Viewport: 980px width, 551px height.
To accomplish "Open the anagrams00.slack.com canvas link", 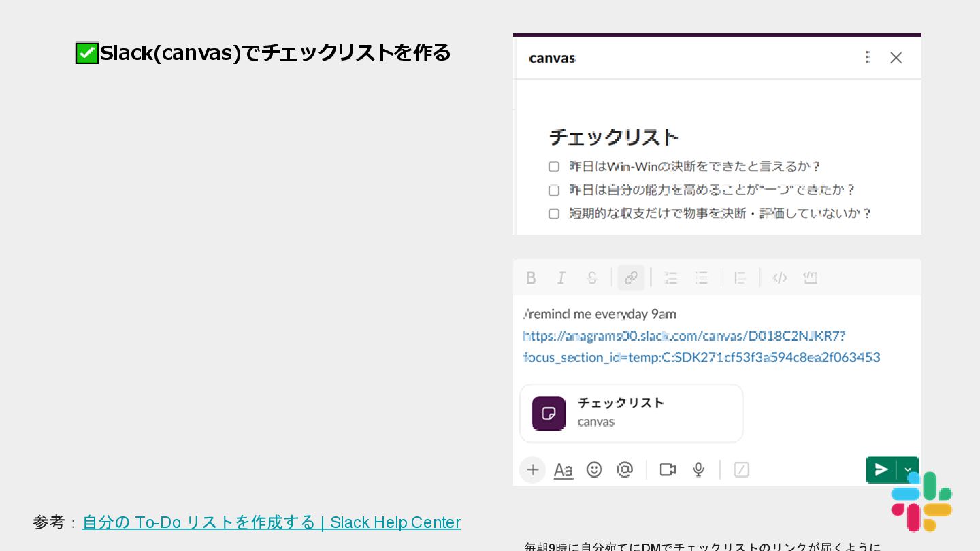I will pyautogui.click(x=702, y=346).
